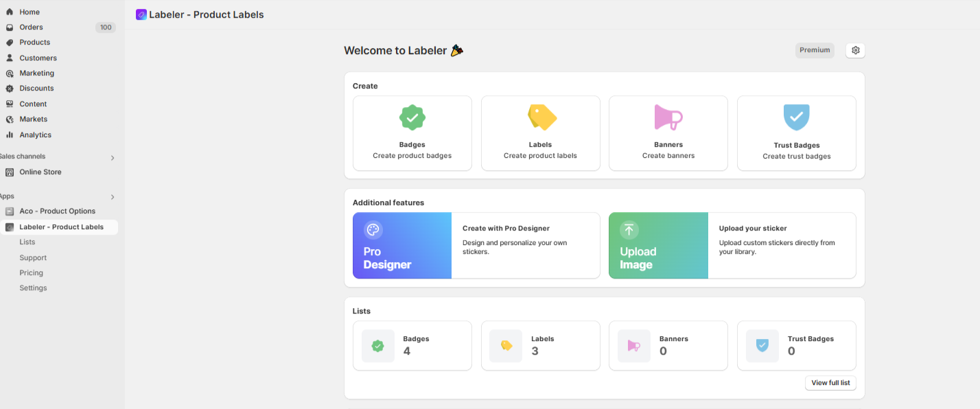
Task: Click the Trust Badges count 0
Action: coord(791,351)
